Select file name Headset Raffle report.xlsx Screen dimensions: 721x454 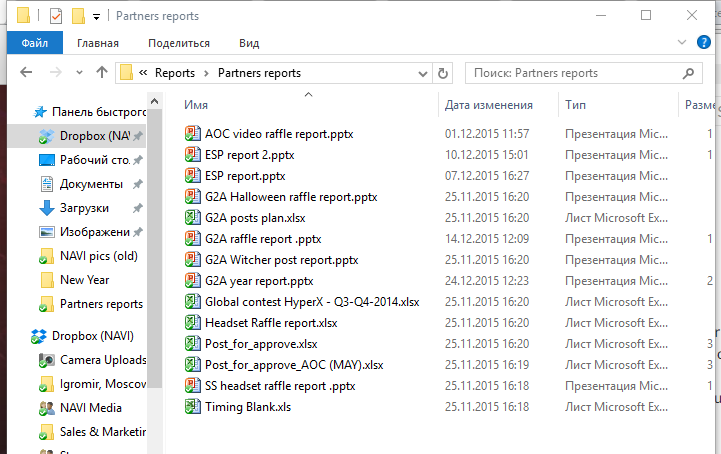click(x=271, y=323)
